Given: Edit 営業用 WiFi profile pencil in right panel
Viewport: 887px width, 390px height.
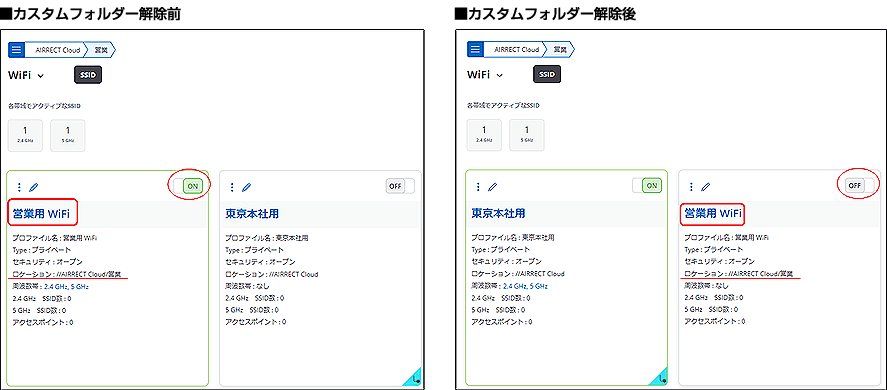Looking at the screenshot, I should (705, 186).
